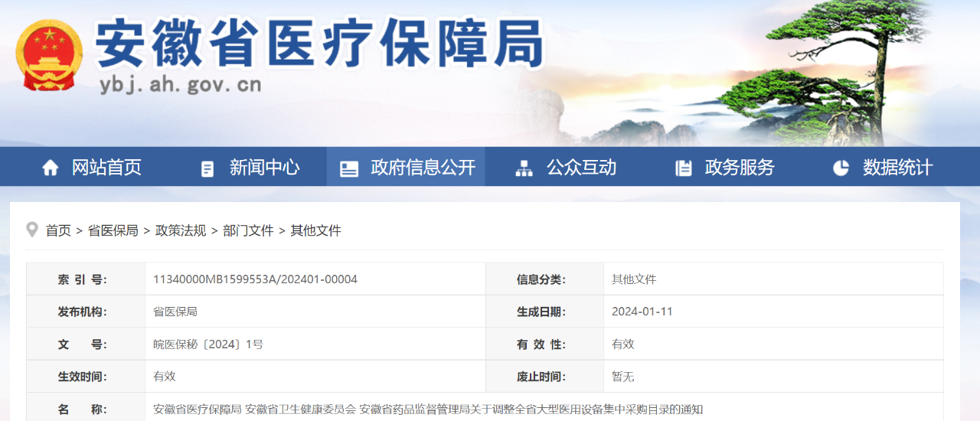Open the 网站首页 menu item
This screenshot has height=421, width=980.
coord(106,168)
